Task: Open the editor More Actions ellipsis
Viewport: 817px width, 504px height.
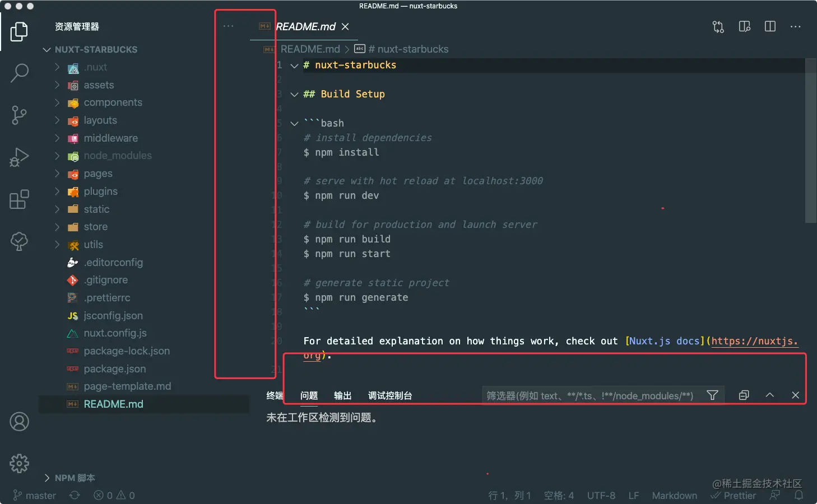Action: point(795,27)
